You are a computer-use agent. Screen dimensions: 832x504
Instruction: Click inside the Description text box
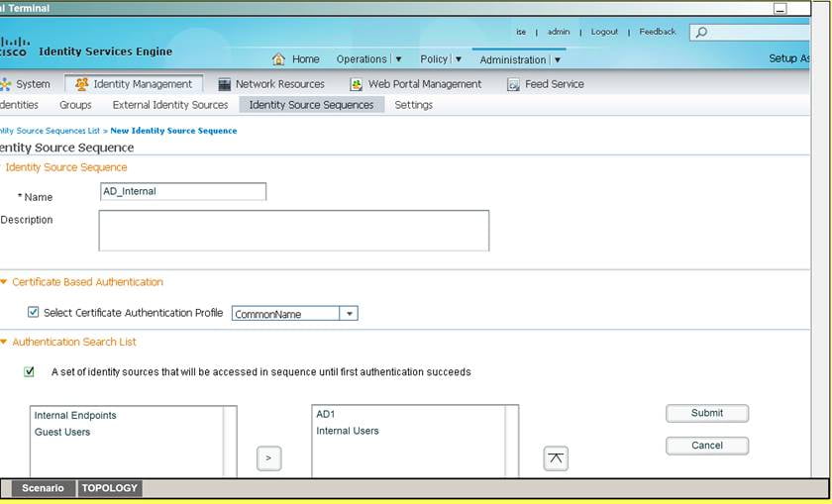pos(293,231)
